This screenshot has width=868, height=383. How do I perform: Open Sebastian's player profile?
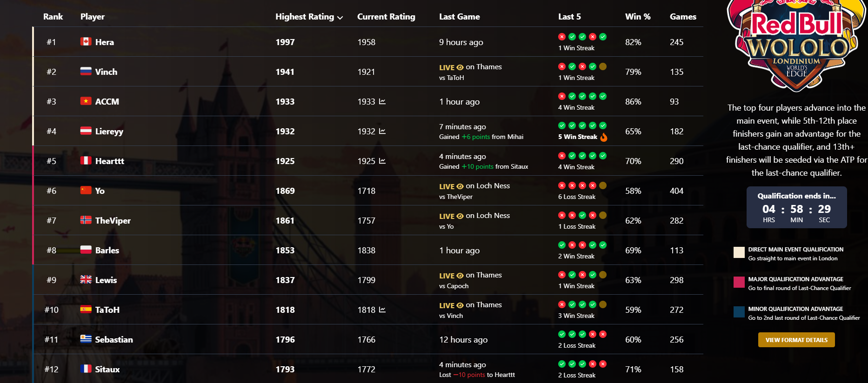point(114,339)
